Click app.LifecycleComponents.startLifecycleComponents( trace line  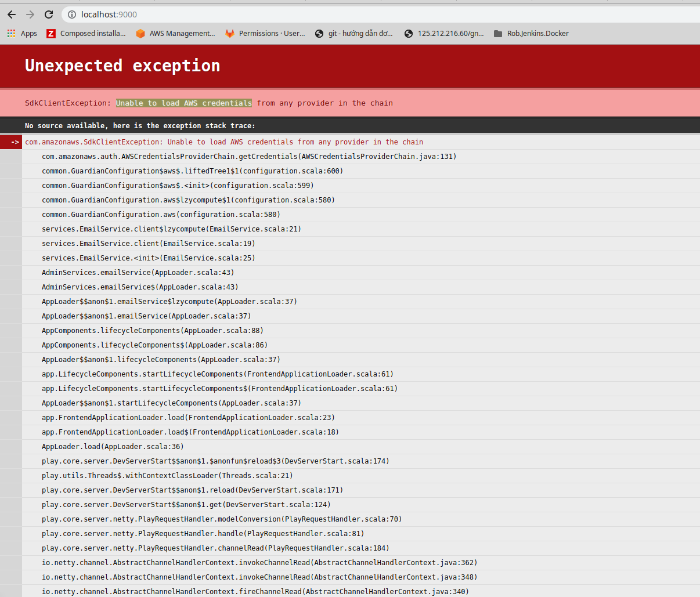click(218, 374)
